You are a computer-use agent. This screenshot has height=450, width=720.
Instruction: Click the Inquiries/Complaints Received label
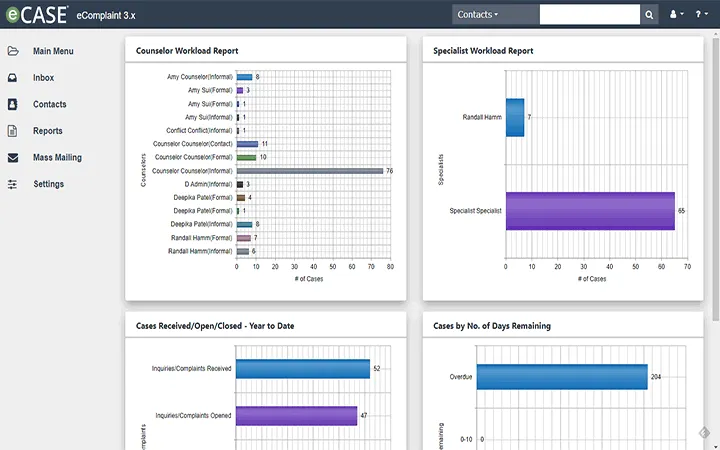[191, 369]
